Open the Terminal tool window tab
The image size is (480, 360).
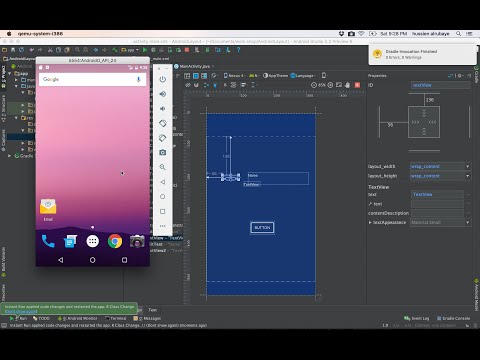point(116,318)
